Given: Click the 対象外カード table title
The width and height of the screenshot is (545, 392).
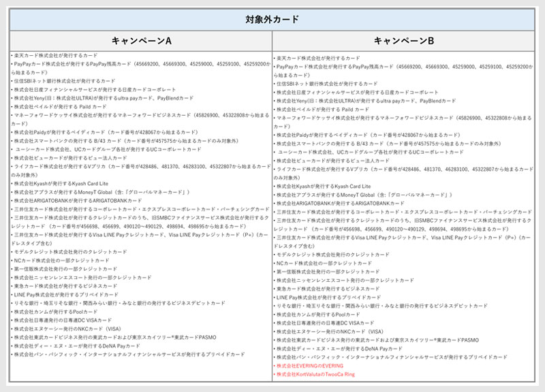Looking at the screenshot, I should tap(272, 20).
